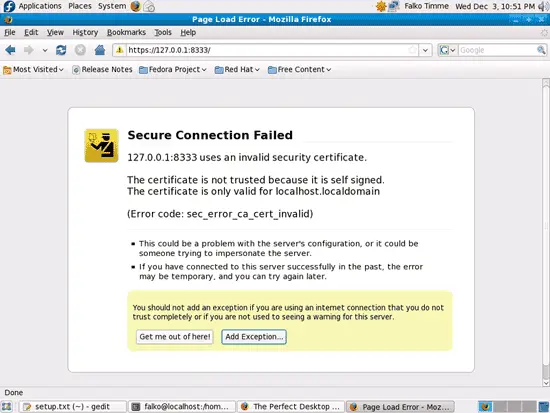Image resolution: width=550 pixels, height=413 pixels.
Task: Open the Release Notes bookmark
Action: coord(102,69)
